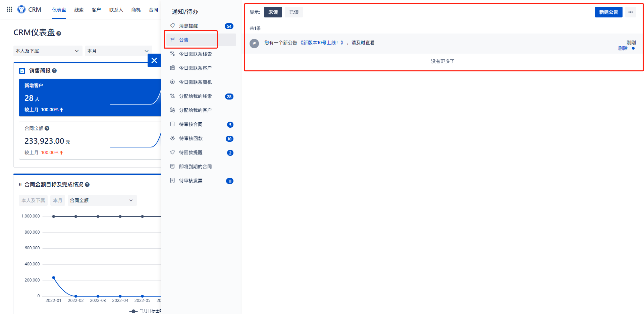The height and width of the screenshot is (314, 644).
Task: Click the 2022-01 data point on chart
Action: click(x=54, y=277)
